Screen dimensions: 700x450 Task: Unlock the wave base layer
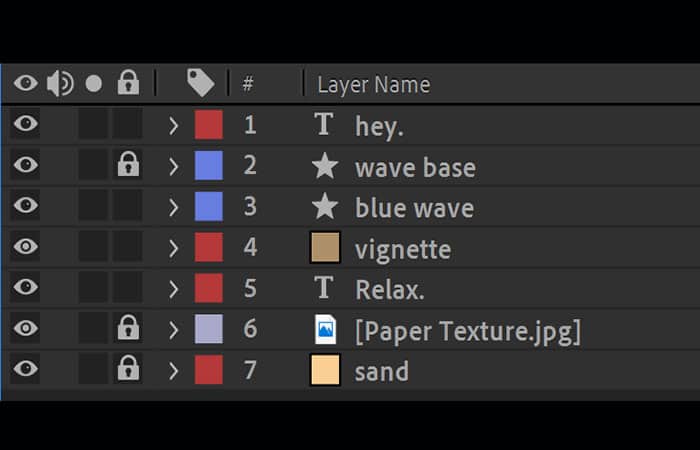(128, 163)
